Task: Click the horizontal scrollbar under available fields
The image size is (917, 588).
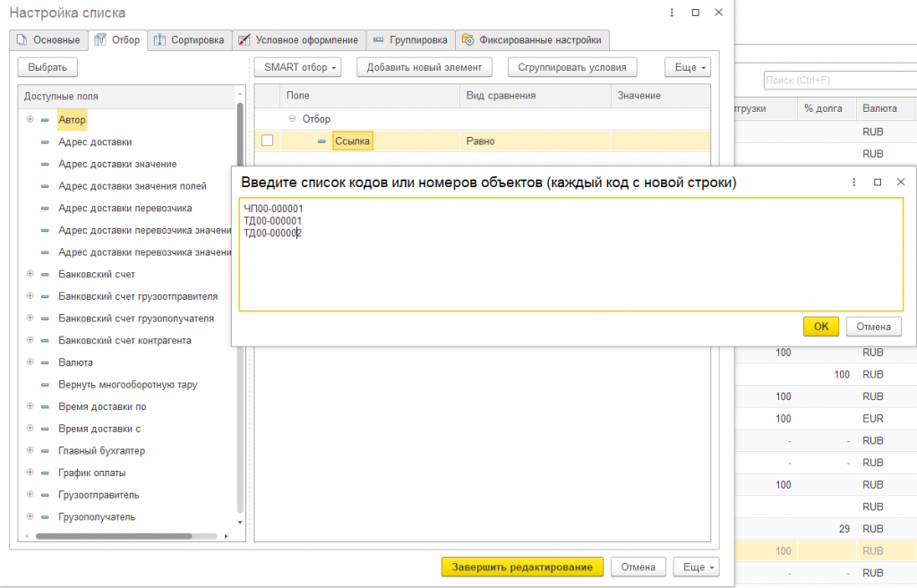Action: point(114,536)
